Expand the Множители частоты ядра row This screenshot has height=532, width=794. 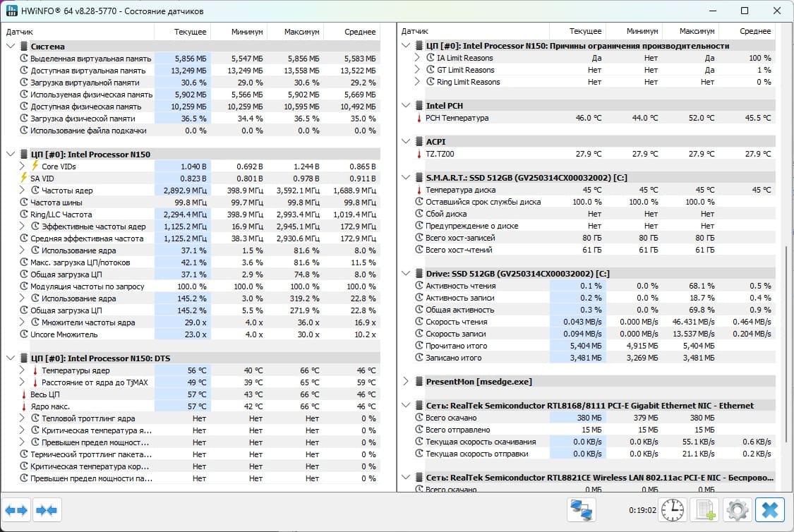pos(22,322)
